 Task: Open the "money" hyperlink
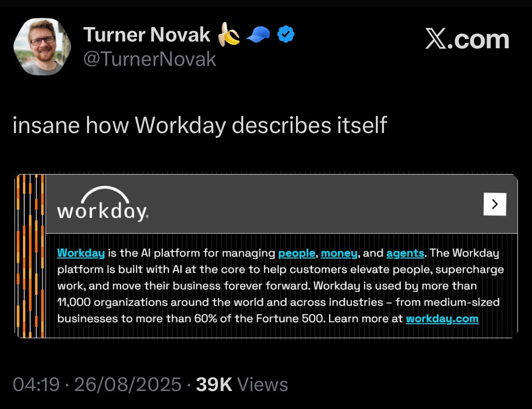339,253
